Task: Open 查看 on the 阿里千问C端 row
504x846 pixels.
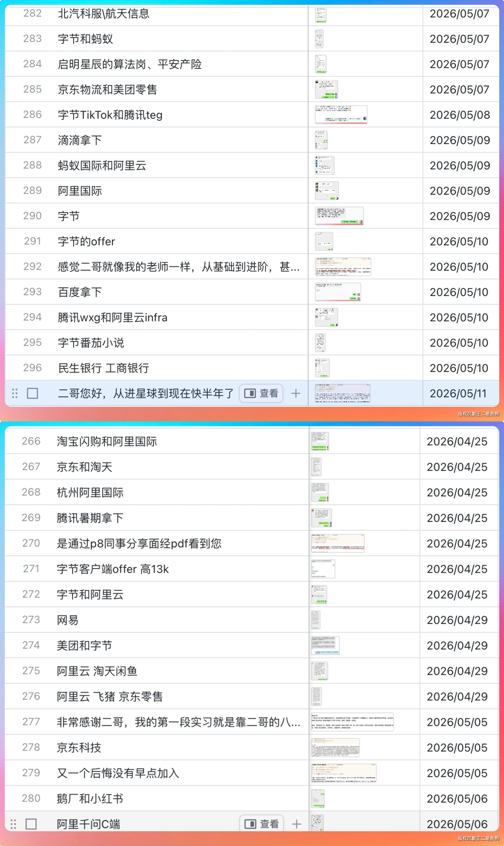Action: coord(261,824)
